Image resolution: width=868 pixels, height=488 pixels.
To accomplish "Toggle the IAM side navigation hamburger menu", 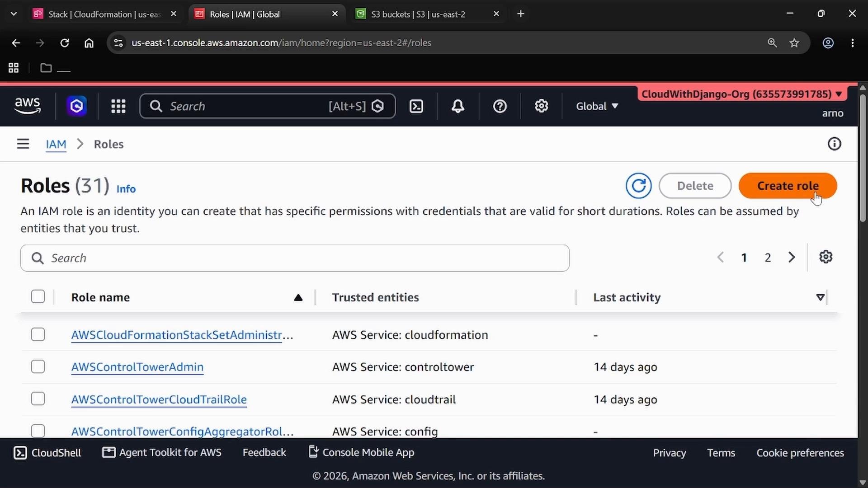I will 23,144.
